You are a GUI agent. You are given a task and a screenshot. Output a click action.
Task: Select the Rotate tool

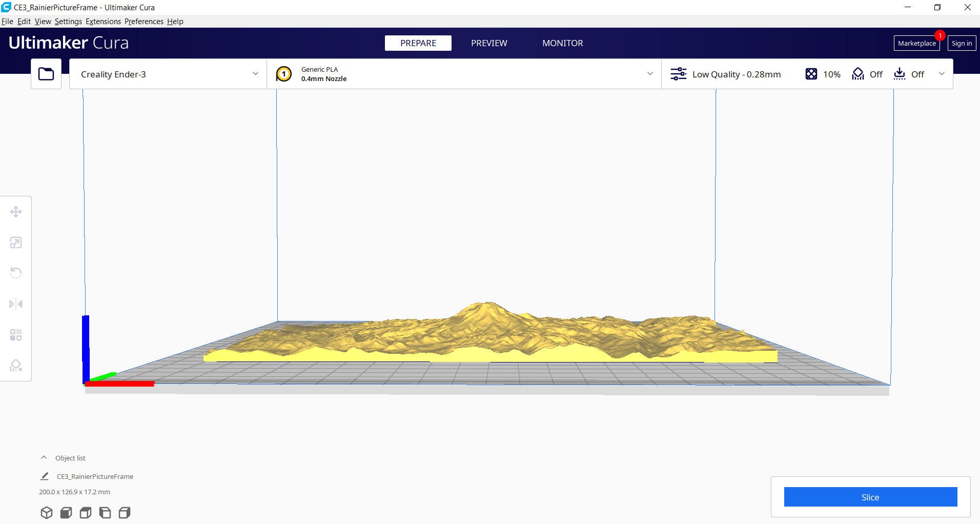16,273
